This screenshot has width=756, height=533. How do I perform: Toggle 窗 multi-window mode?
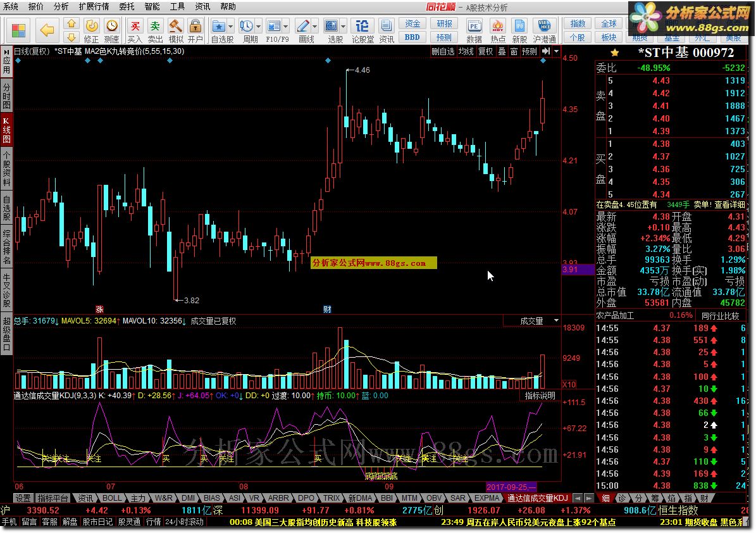tap(514, 52)
